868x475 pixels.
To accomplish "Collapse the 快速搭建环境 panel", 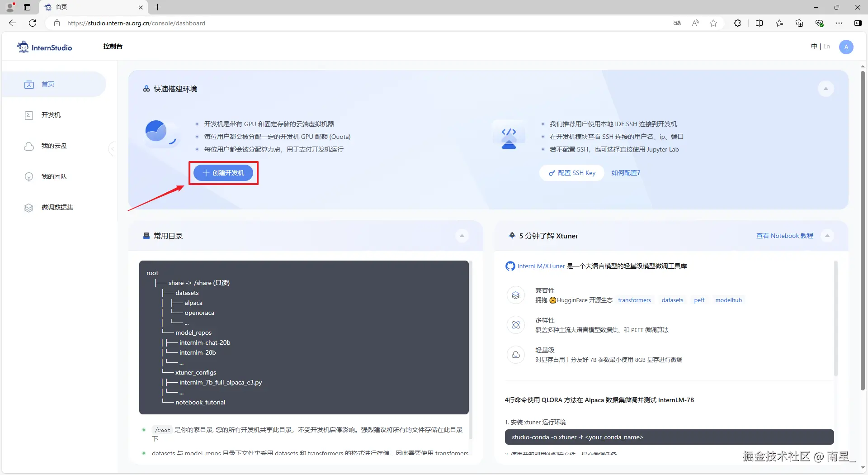I will click(x=826, y=89).
